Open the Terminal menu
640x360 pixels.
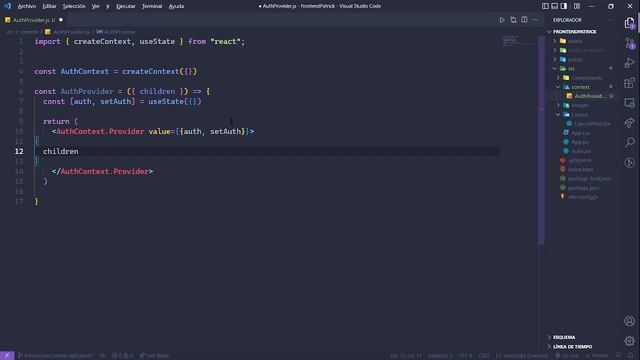152,6
